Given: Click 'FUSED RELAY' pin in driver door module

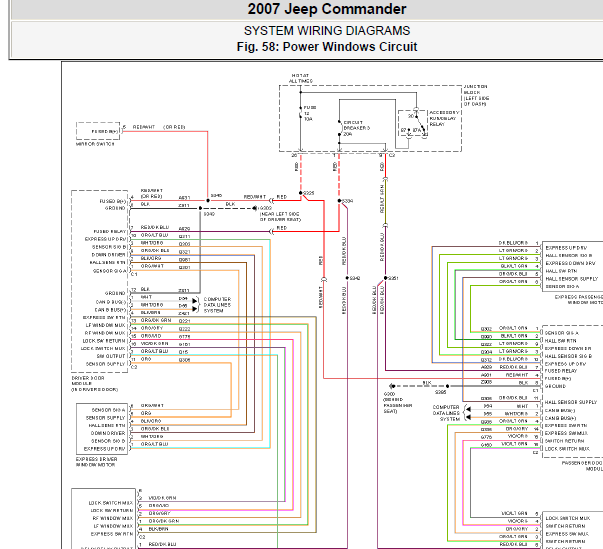Looking at the screenshot, I should coord(110,231).
